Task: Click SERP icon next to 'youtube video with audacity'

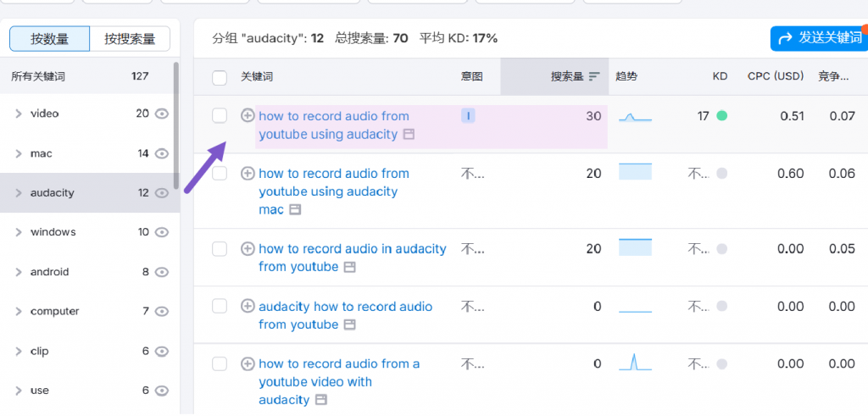Action: [x=321, y=400]
